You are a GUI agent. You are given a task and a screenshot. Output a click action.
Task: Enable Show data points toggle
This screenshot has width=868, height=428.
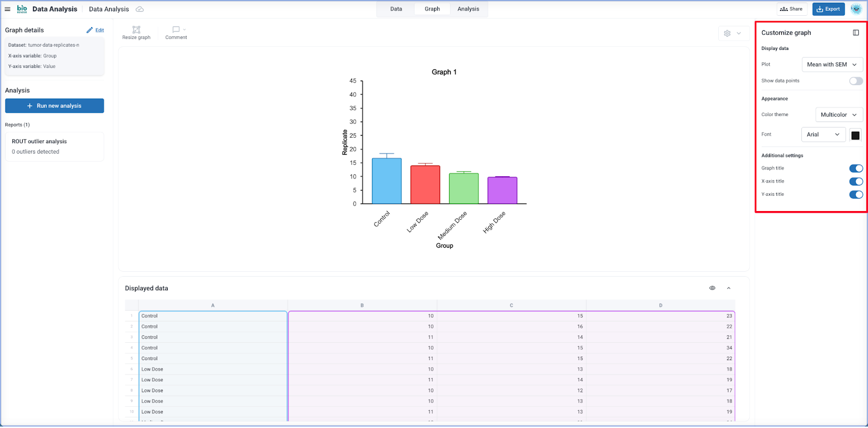pos(856,81)
